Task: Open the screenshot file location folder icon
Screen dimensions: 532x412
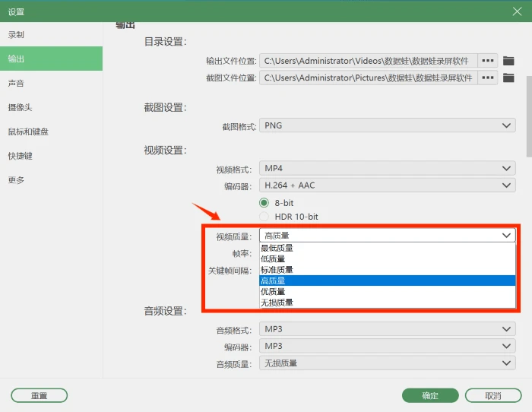Action: click(508, 78)
